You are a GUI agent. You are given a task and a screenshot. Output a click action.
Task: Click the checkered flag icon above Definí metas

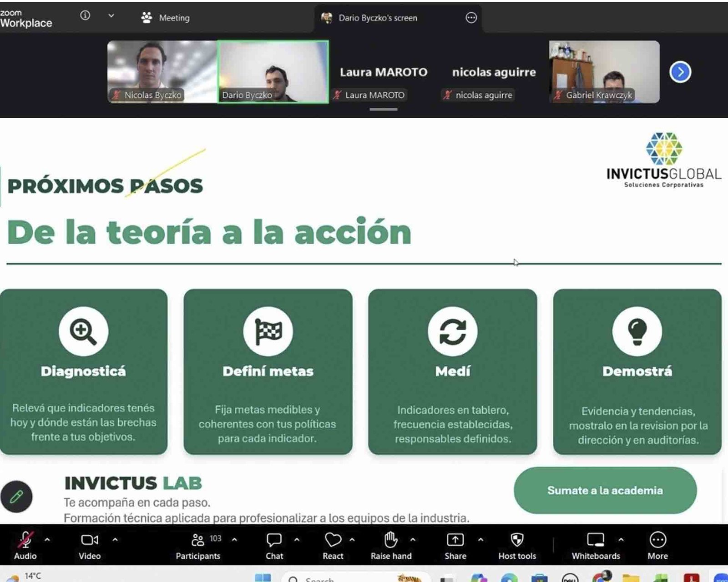click(x=268, y=331)
